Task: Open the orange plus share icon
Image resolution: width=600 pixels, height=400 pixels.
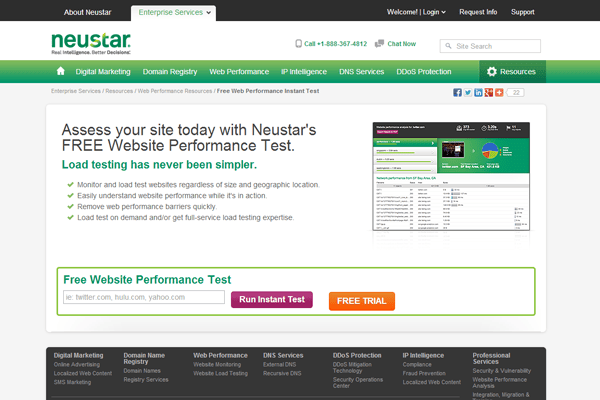Action: [499, 93]
